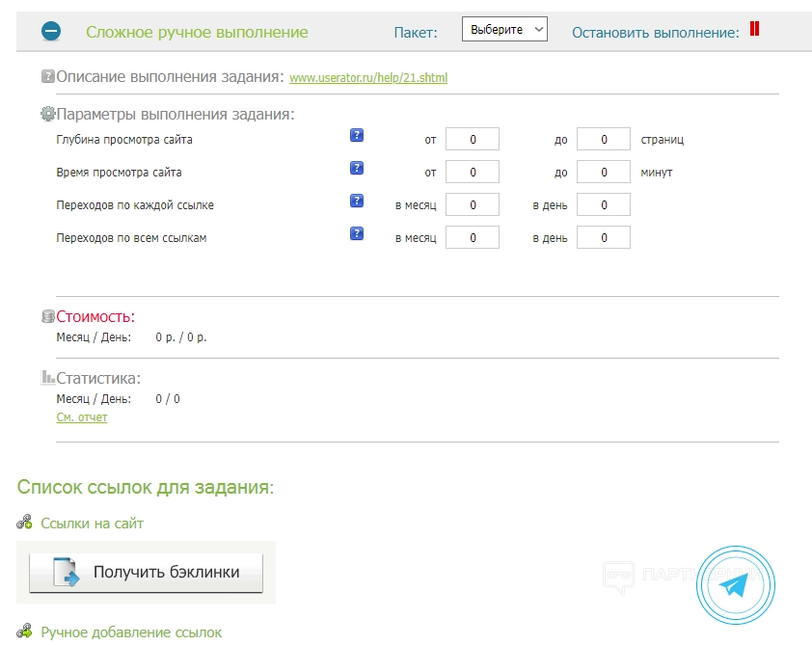
Task: Click the link icon beside Ссылки на сайт
Action: [x=24, y=522]
